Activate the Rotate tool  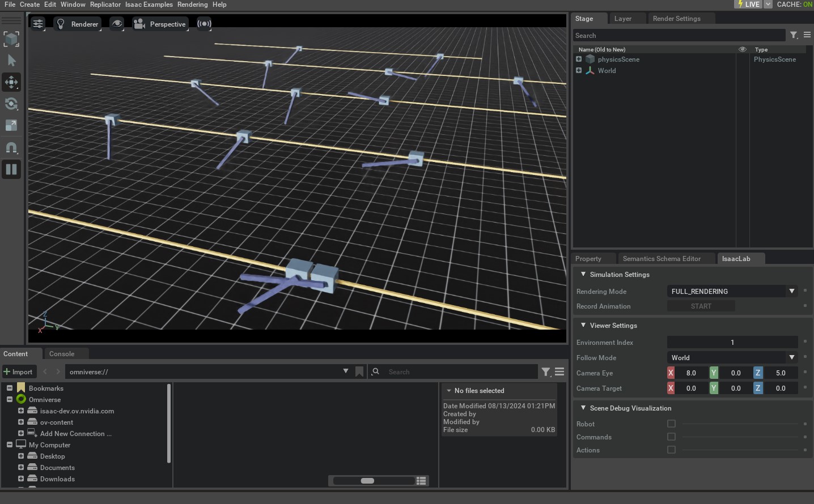11,104
